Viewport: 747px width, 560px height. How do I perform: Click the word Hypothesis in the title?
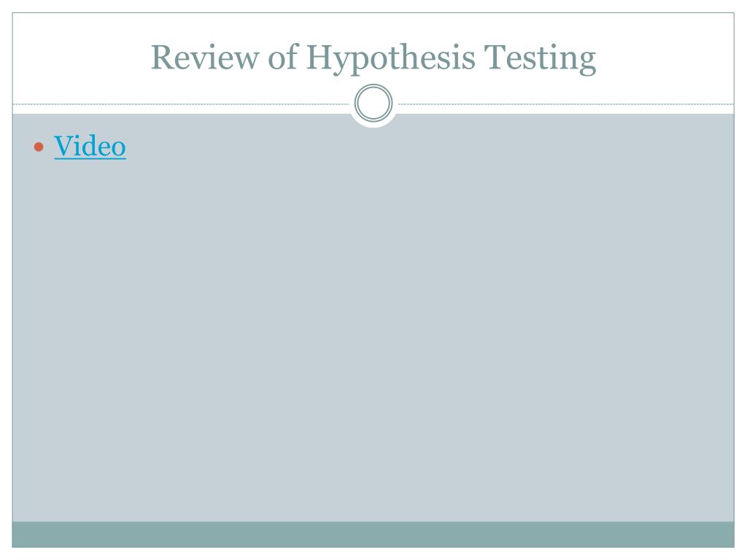coord(391,59)
